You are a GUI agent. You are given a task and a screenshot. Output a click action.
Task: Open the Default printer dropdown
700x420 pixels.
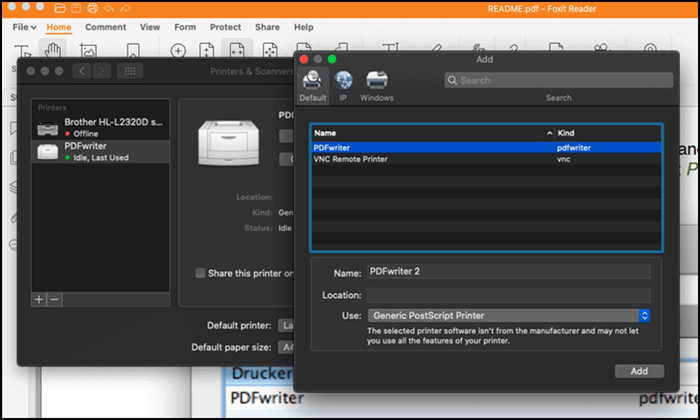coord(287,325)
